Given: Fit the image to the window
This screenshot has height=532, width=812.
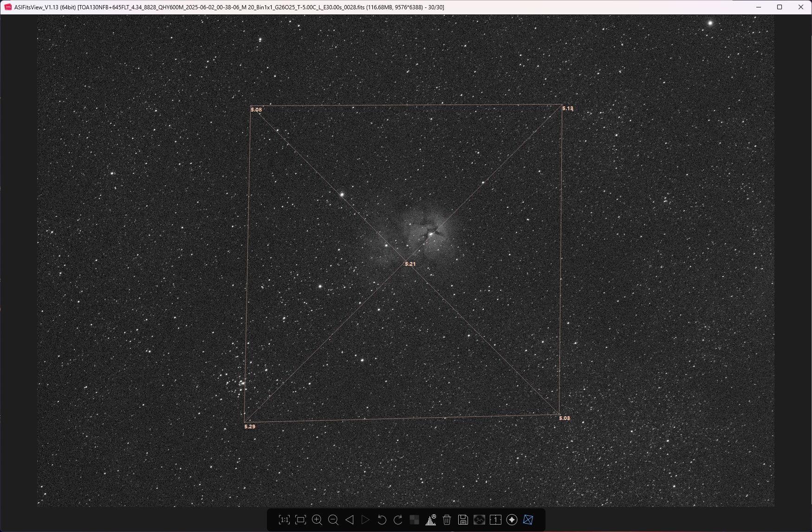Looking at the screenshot, I should tap(301, 520).
